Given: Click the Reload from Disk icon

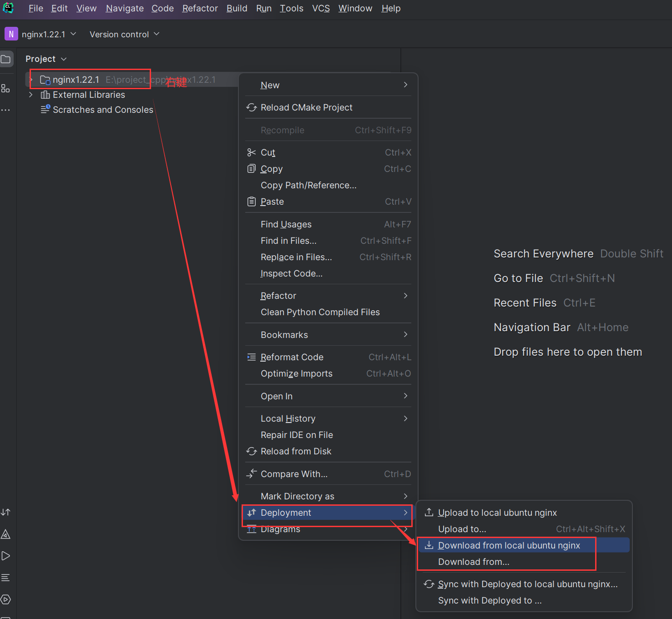Looking at the screenshot, I should click(x=252, y=451).
